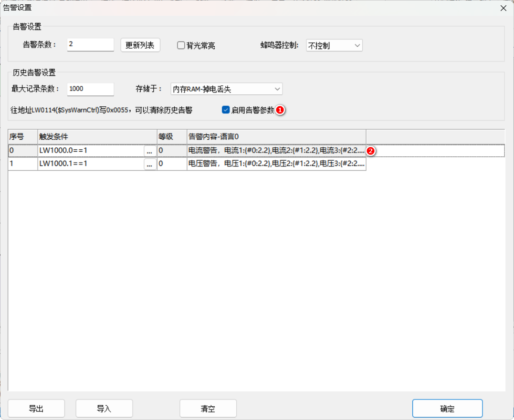514x420 pixels.
Task: Click the red marker number 2 badge
Action: click(x=369, y=151)
